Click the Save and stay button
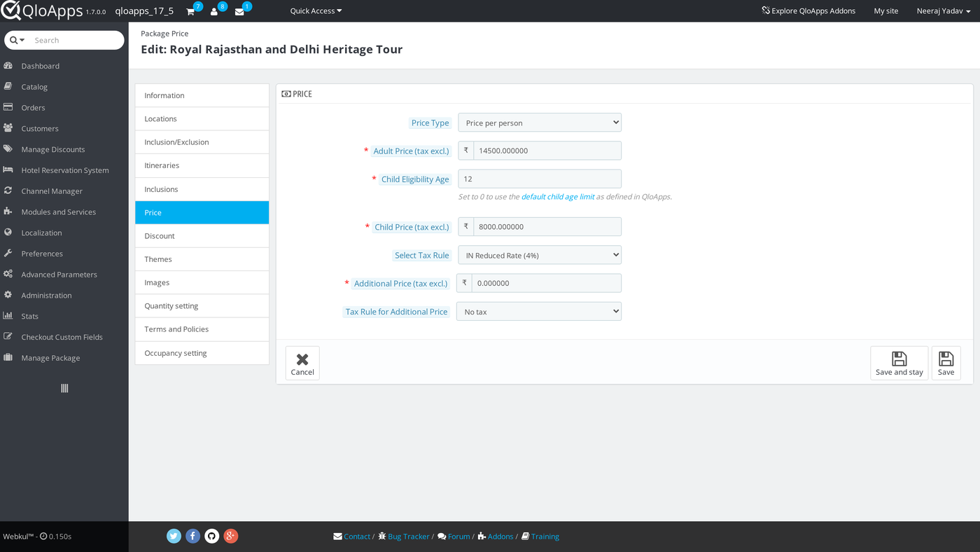 pyautogui.click(x=899, y=363)
